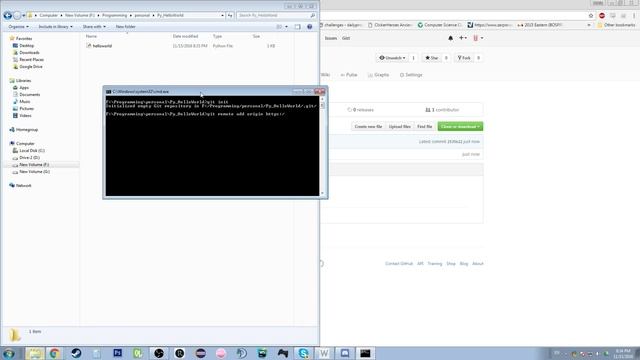The image size is (640, 360).
Task: Select New Volume (F:) drive
Action: tap(34, 164)
